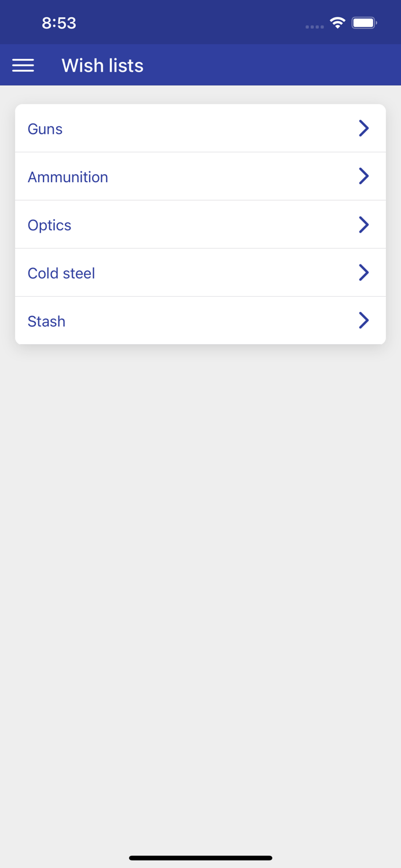Tap the arrow beside Stash
401x868 pixels.
click(363, 321)
